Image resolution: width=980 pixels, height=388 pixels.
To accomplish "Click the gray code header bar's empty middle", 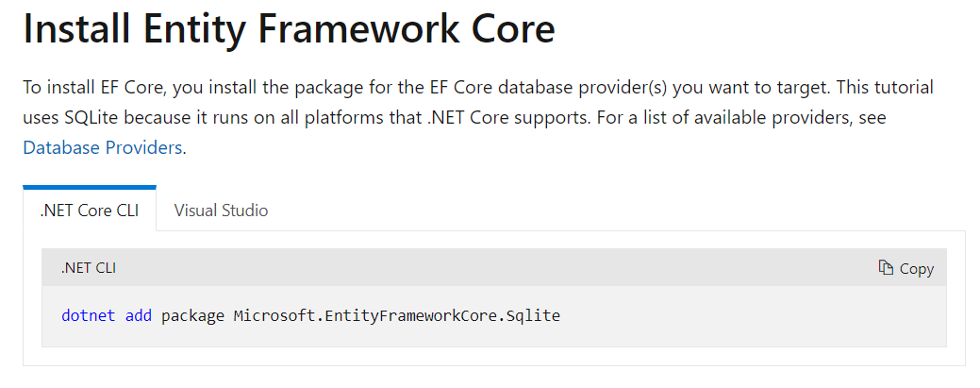I will point(490,268).
